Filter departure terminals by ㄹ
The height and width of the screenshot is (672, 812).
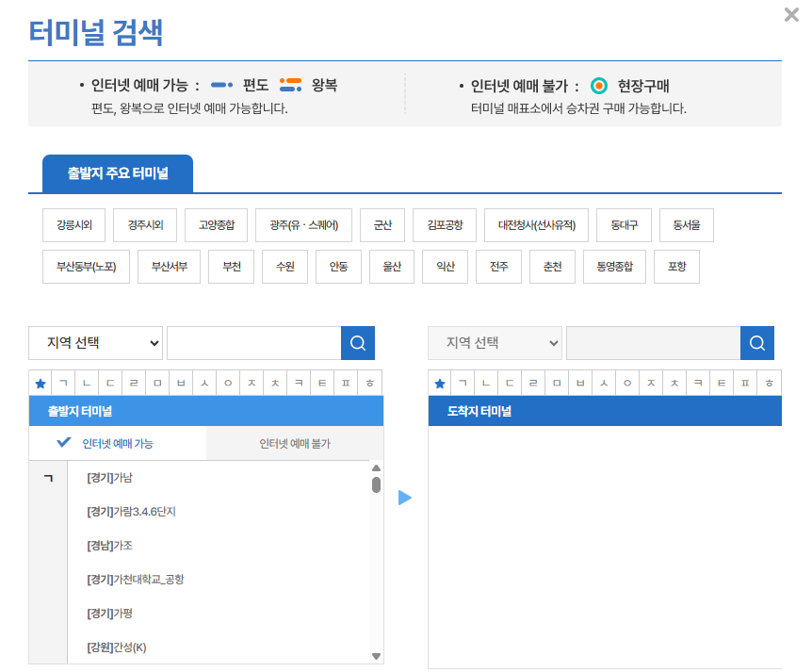pyautogui.click(x=134, y=384)
